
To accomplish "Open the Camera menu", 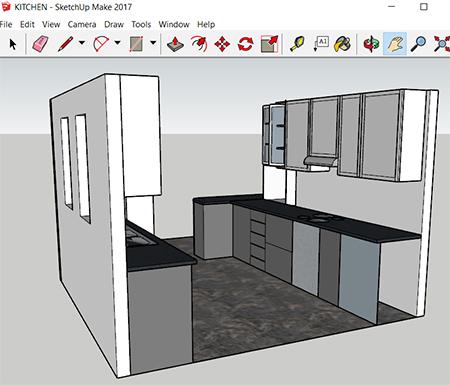I will coord(82,24).
